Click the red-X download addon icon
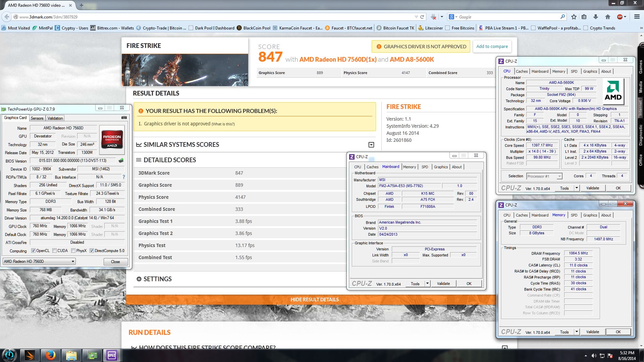 (x=433, y=17)
